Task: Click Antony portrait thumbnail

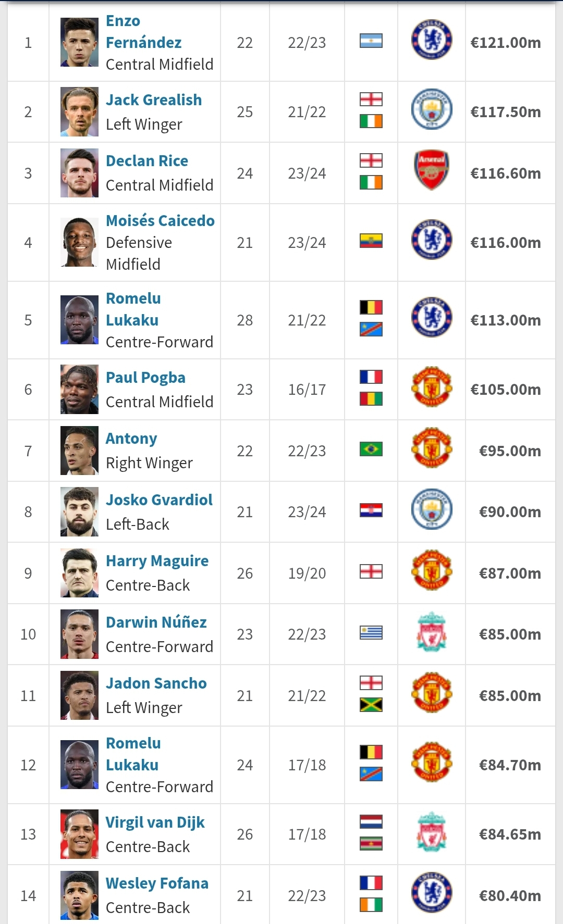Action: [x=79, y=451]
